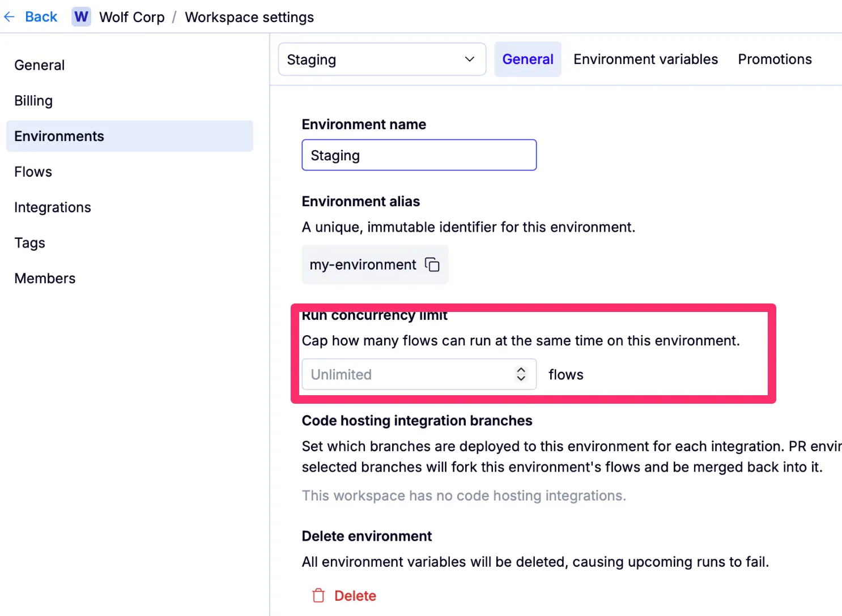Click the back arrow icon
The width and height of the screenshot is (842, 616).
[x=9, y=17]
